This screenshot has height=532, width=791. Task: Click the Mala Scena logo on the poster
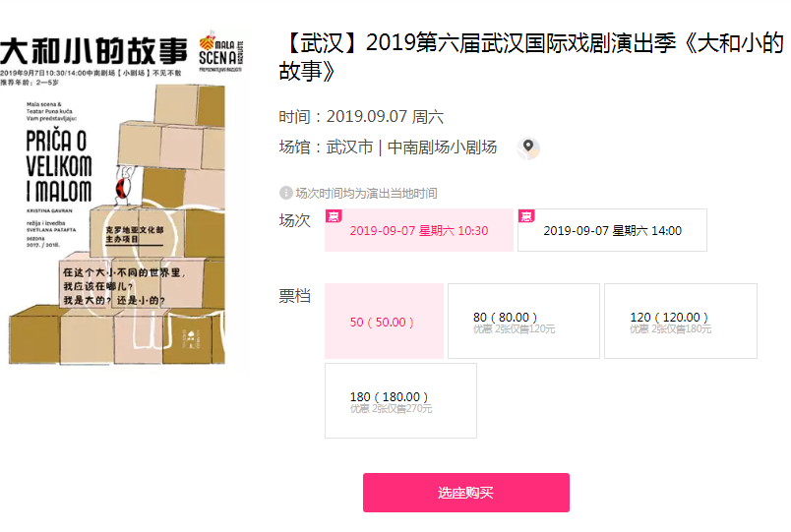coord(221,52)
